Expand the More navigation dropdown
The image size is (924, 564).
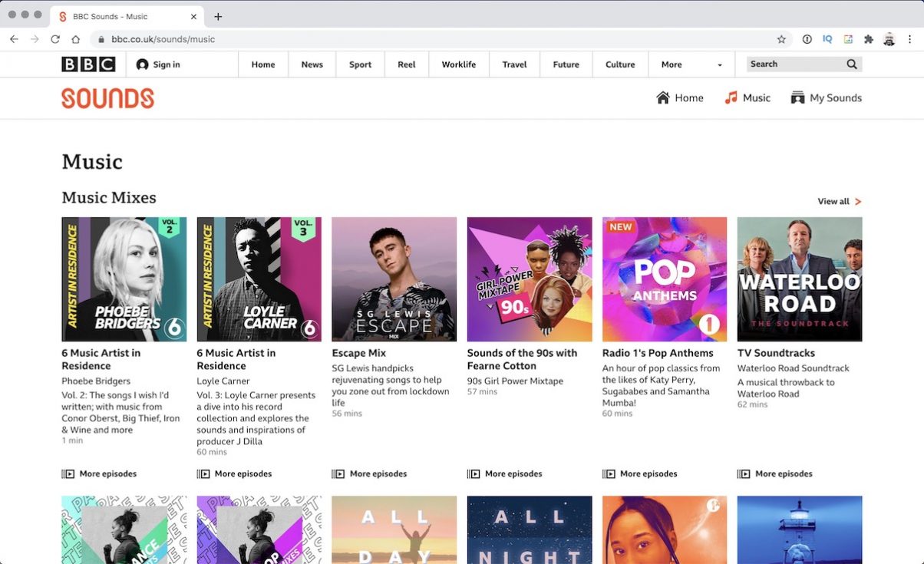pyautogui.click(x=689, y=64)
